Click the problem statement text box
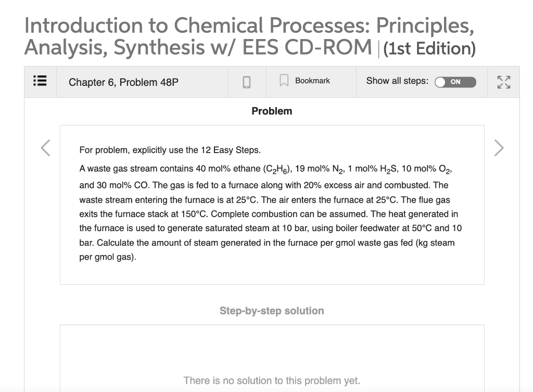533x392 pixels. 272,204
